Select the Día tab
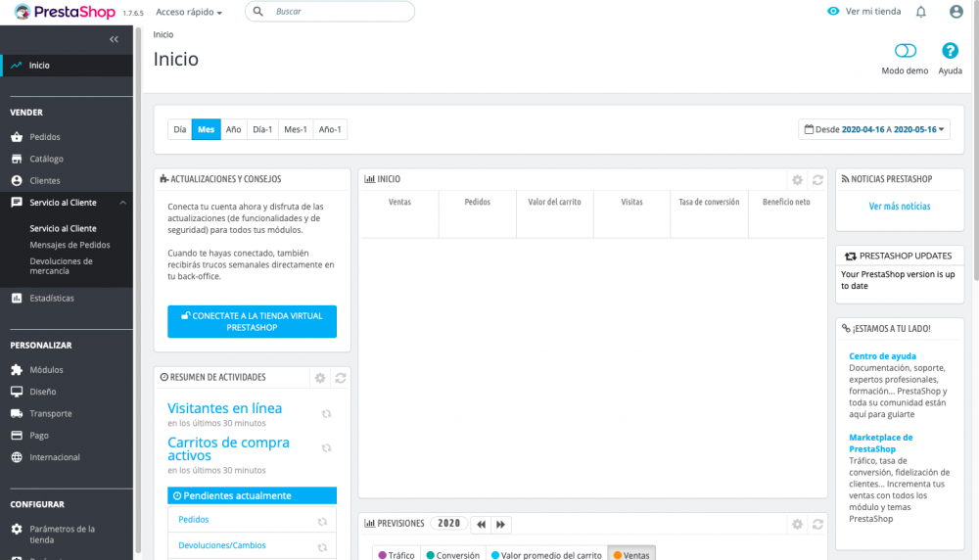 pyautogui.click(x=180, y=129)
